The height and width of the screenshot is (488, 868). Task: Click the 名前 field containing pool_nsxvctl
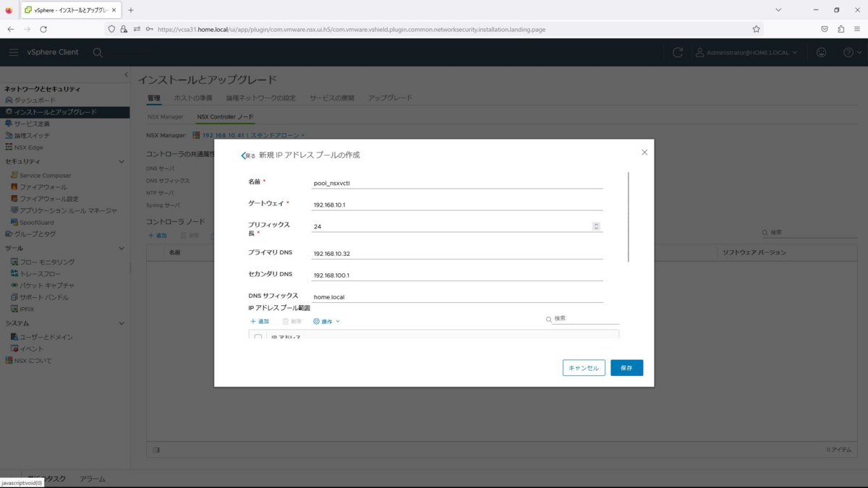click(x=457, y=183)
